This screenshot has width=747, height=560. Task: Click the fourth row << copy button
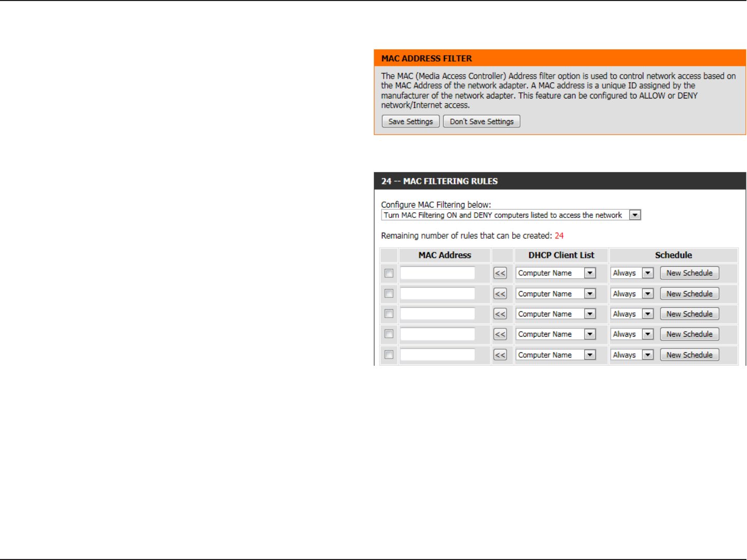pos(500,334)
